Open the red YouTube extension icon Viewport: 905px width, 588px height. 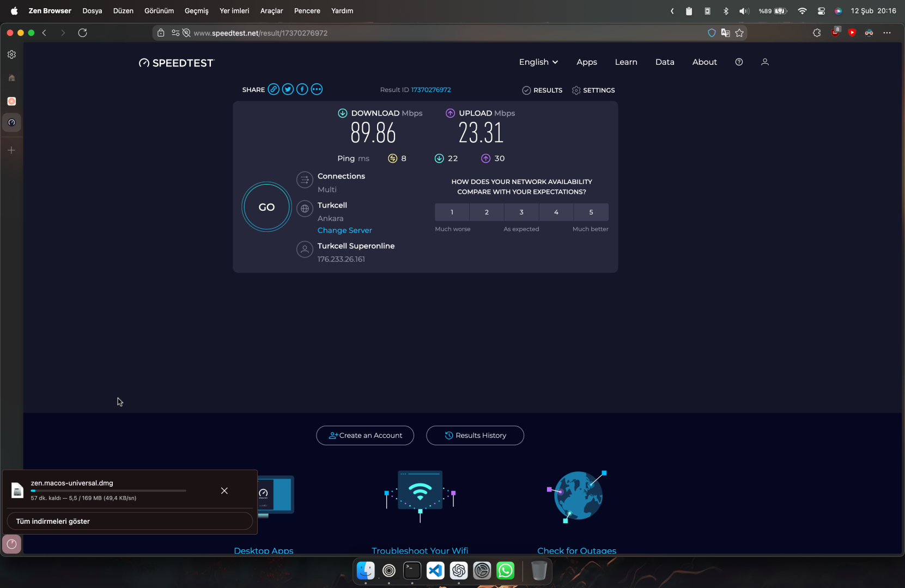click(x=852, y=33)
